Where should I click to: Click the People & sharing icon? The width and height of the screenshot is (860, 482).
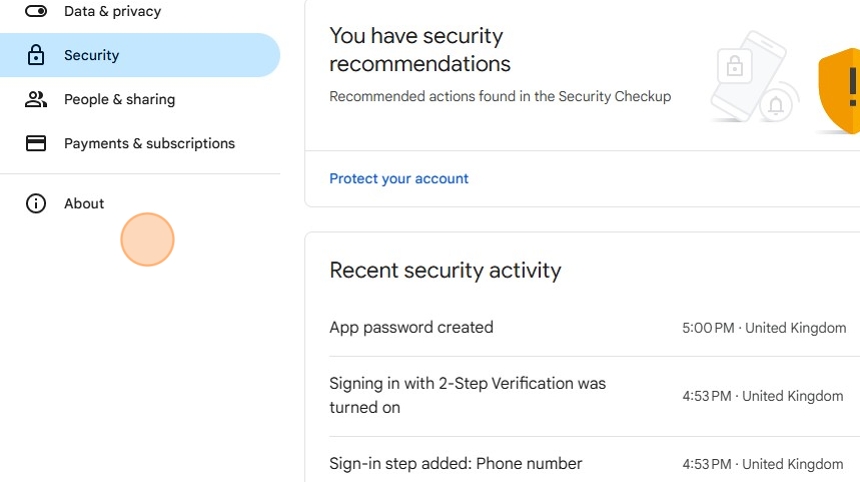[36, 100]
